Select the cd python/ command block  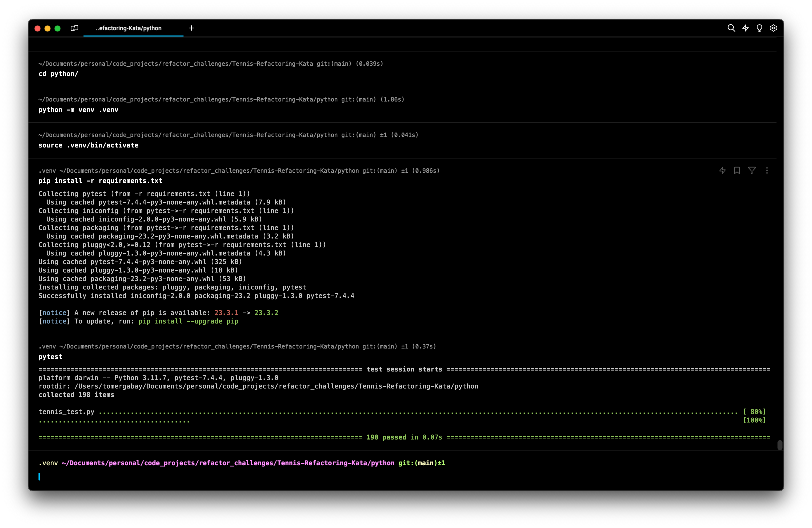click(58, 74)
